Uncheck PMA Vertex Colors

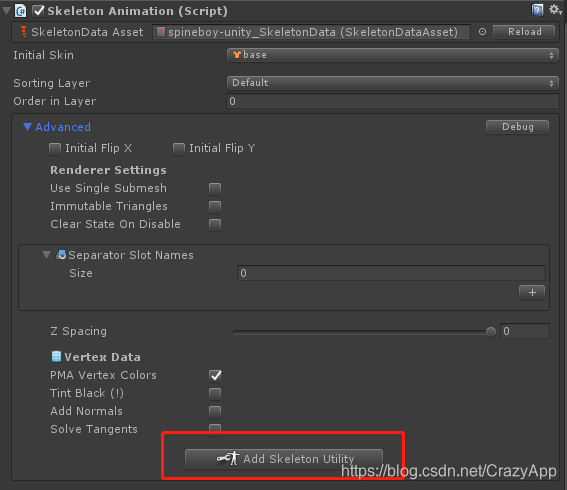(215, 375)
